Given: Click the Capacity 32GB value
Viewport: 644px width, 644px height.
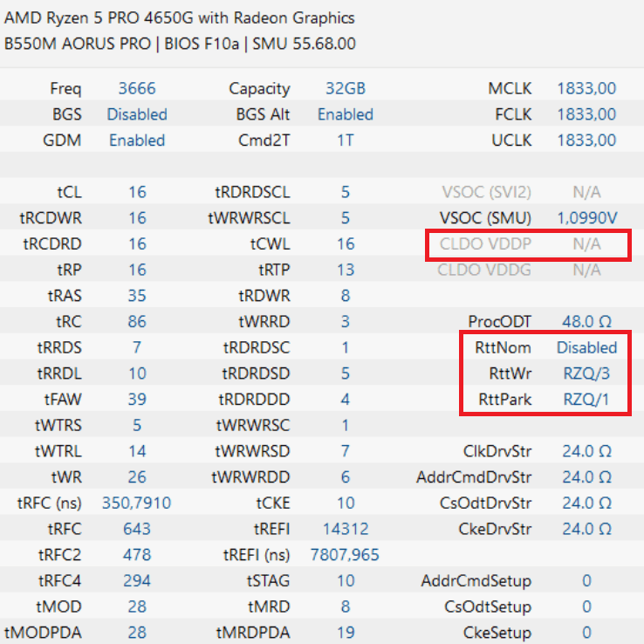Looking at the screenshot, I should (x=345, y=88).
